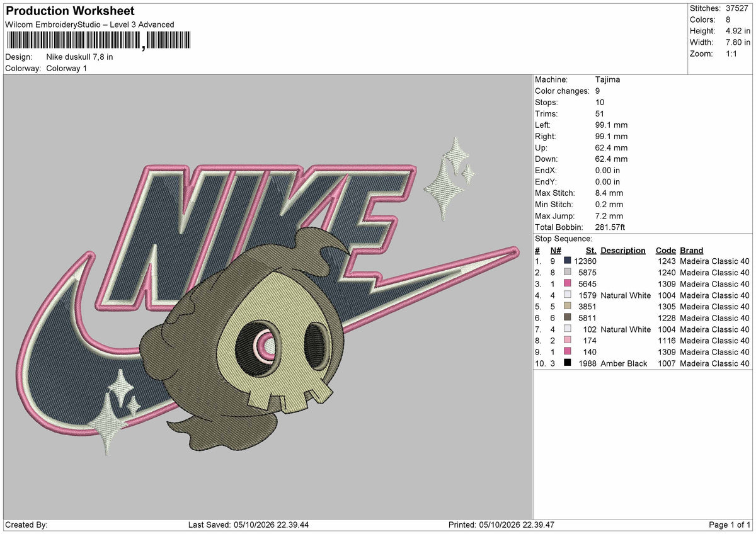Click the navy swatch for thread 1243

[x=568, y=261]
